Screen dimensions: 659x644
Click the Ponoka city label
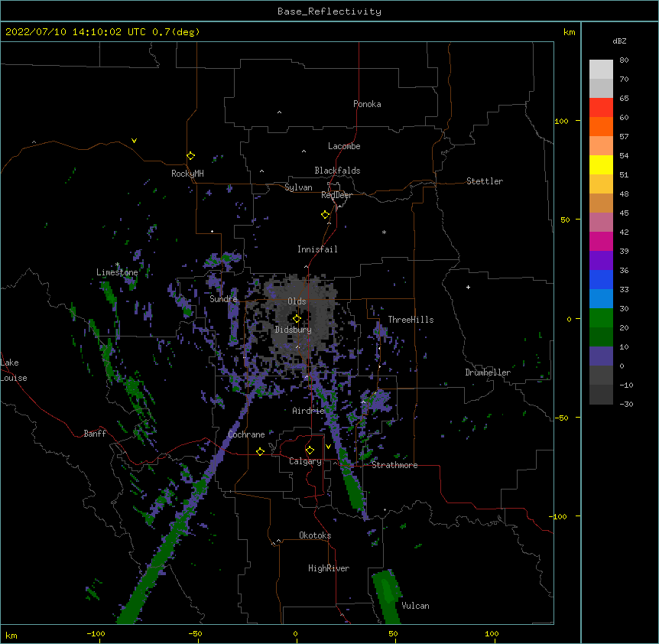(367, 104)
